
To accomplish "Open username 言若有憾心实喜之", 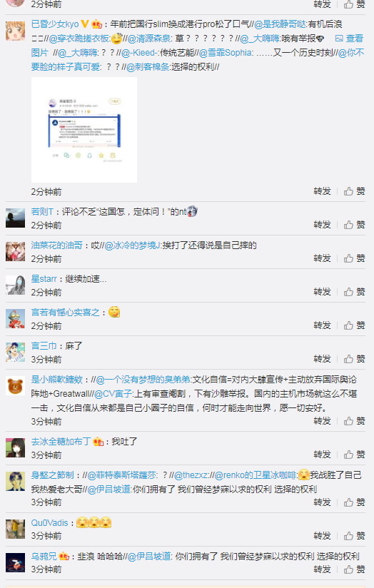I will coord(65,313).
